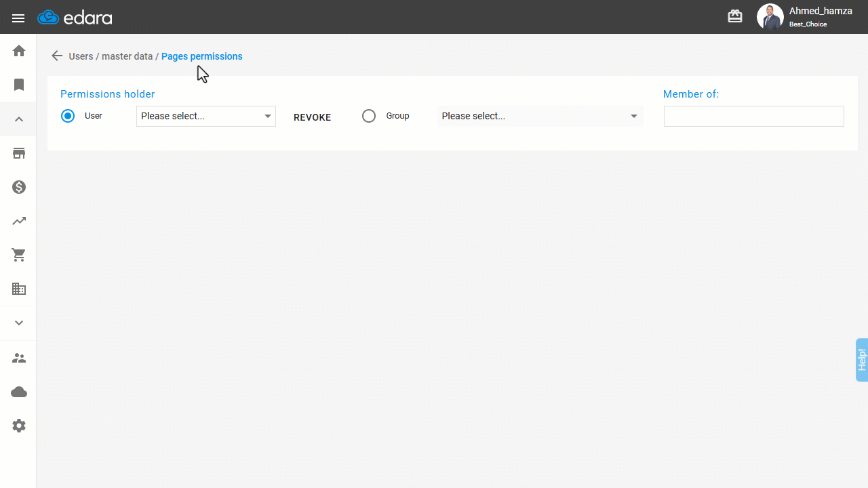The width and height of the screenshot is (868, 488).
Task: Open the building sidebar icon
Action: tap(19, 289)
